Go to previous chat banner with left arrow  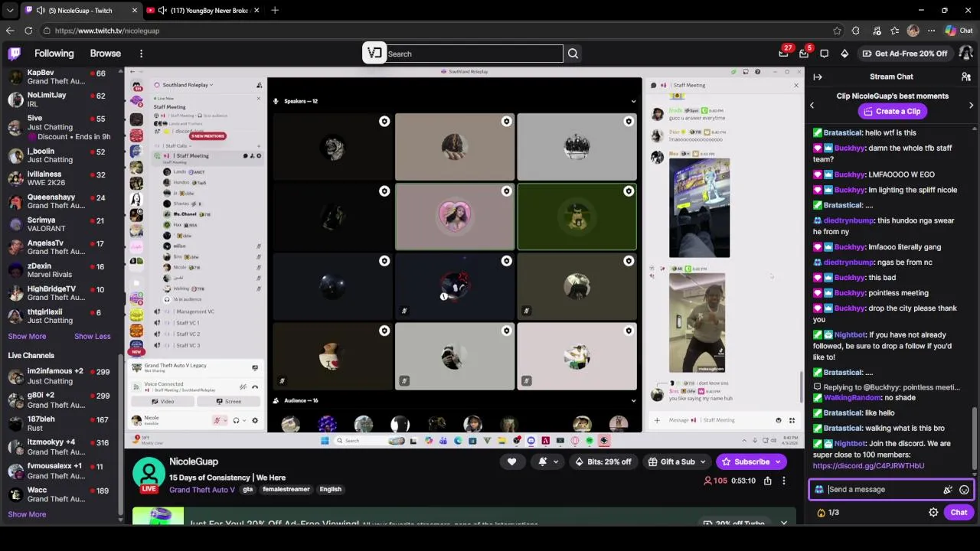click(812, 105)
